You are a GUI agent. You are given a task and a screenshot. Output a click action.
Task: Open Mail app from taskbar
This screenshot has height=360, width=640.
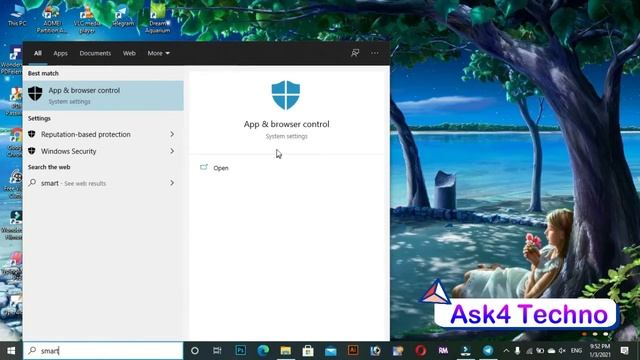331,350
